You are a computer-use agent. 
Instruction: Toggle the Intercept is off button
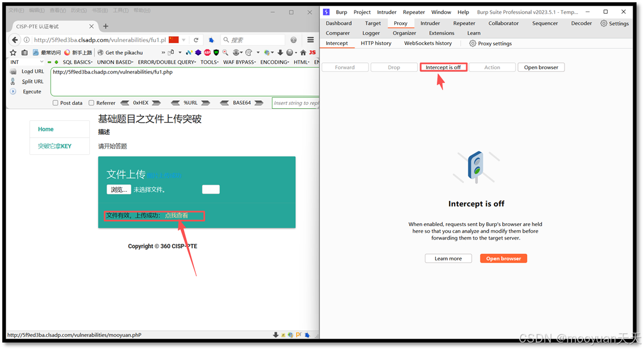[443, 67]
